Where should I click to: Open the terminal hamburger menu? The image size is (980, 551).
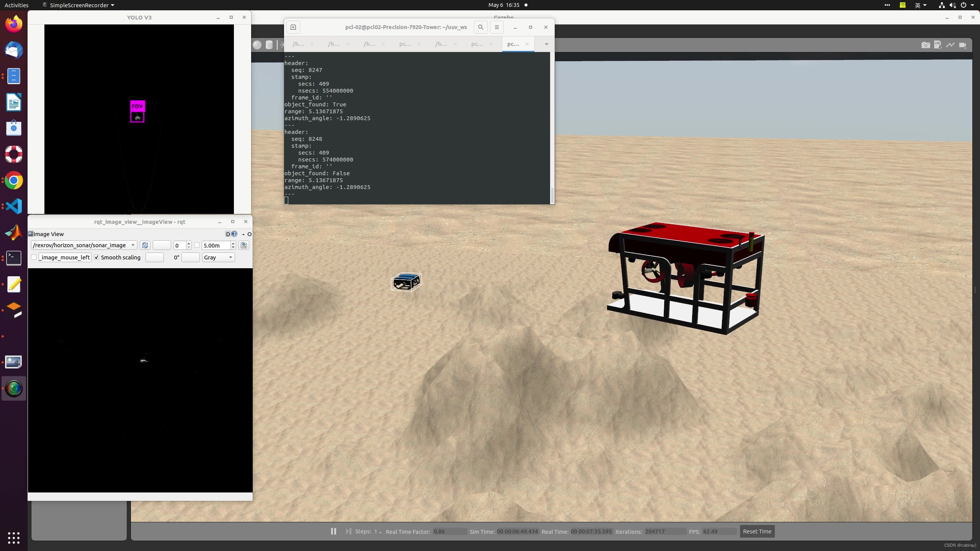click(x=497, y=27)
